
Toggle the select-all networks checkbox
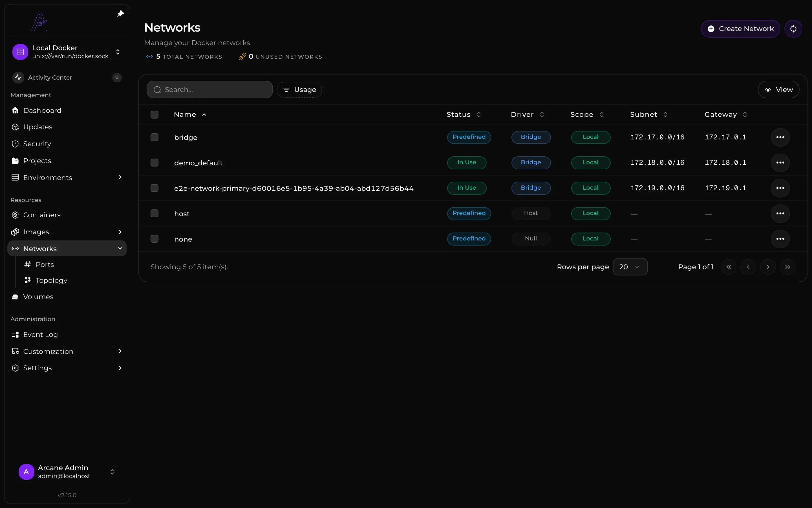click(154, 115)
